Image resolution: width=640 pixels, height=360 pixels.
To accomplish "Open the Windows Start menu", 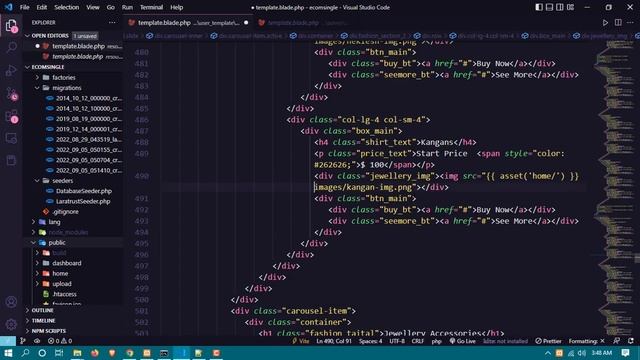I will tap(8, 353).
